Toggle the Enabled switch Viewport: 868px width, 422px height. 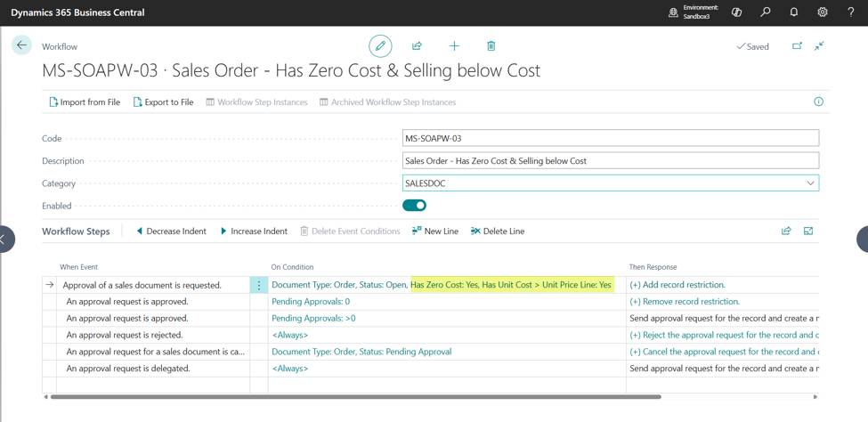pos(414,206)
